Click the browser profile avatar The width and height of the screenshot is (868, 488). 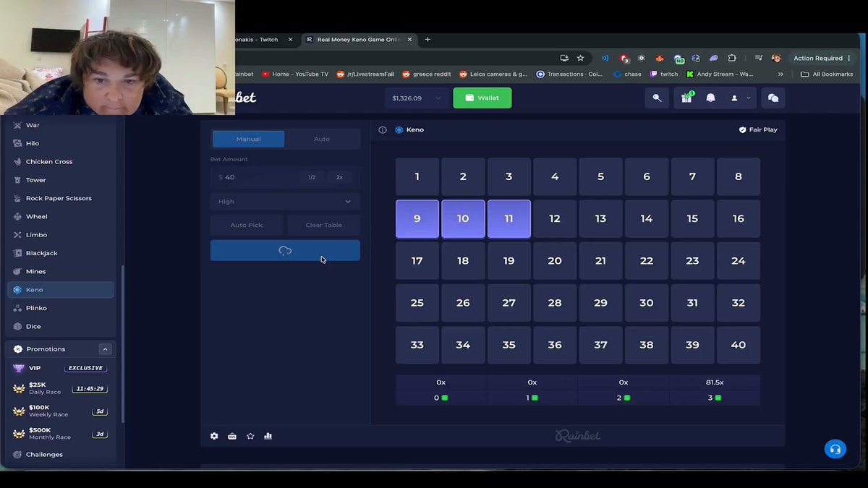click(x=777, y=58)
